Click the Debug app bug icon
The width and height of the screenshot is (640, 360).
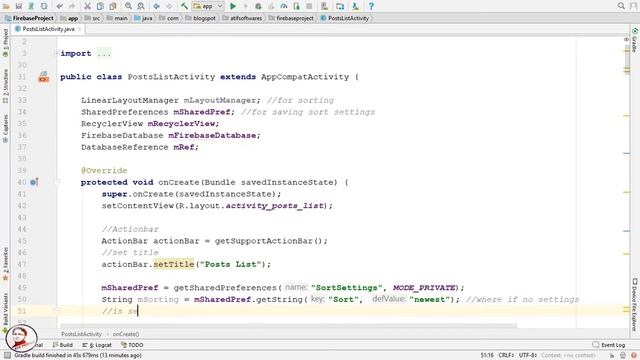(258, 6)
